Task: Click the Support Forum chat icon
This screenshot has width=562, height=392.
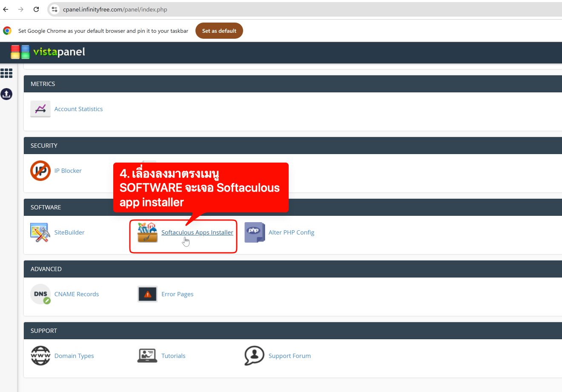Action: click(255, 356)
